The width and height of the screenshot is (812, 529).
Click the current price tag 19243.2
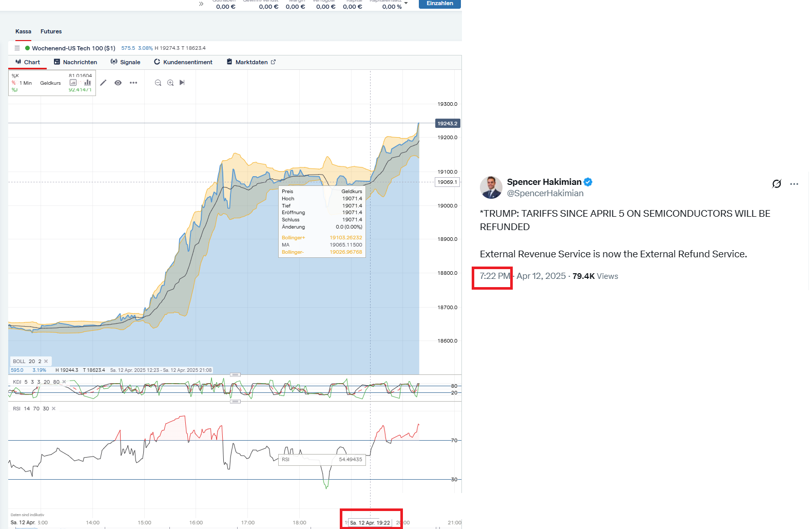coord(447,123)
